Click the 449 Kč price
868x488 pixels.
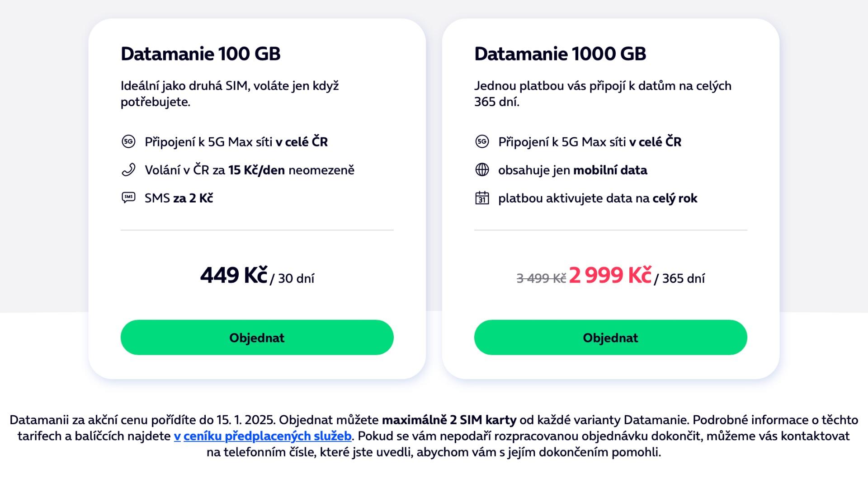pos(234,275)
